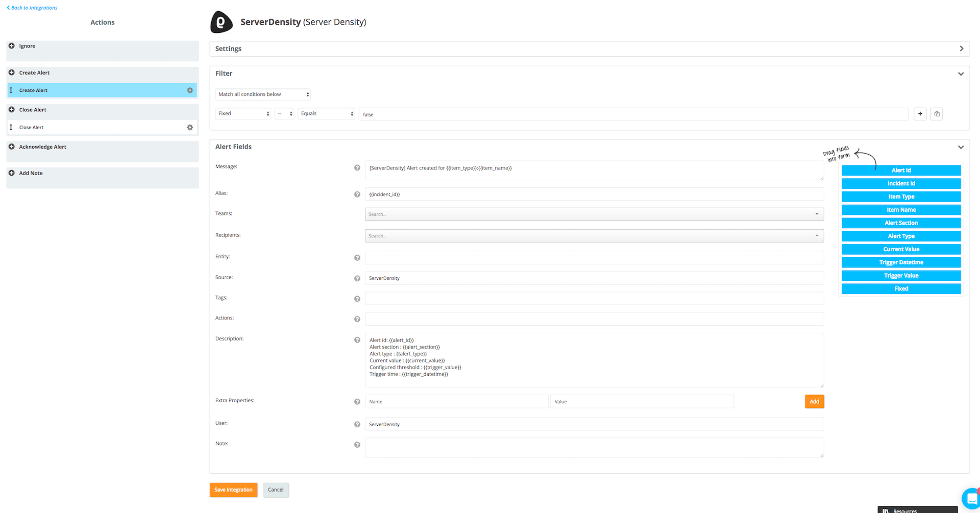This screenshot has width=980, height=513.
Task: Focus the Extra Properties Value field
Action: click(642, 402)
